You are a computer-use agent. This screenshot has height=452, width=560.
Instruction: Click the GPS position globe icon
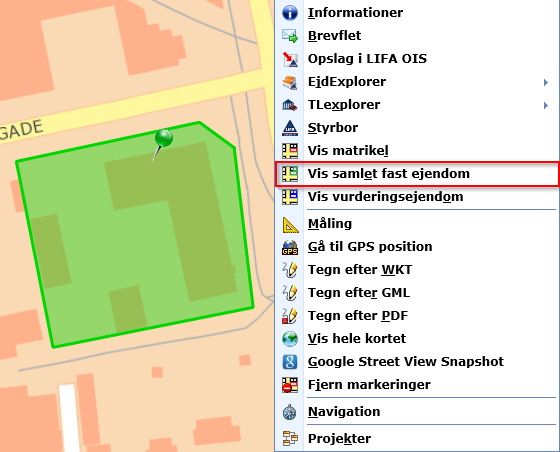[290, 247]
